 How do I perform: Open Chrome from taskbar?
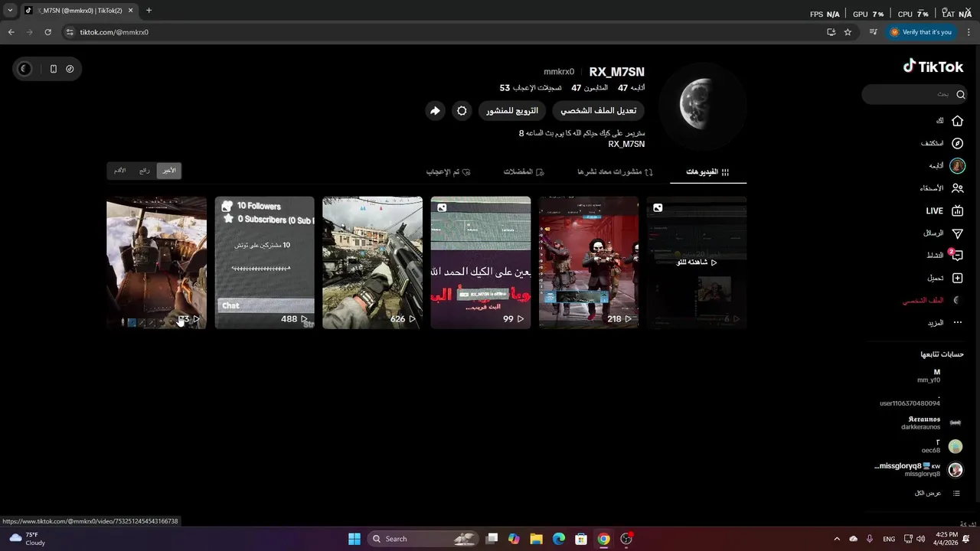604,539
